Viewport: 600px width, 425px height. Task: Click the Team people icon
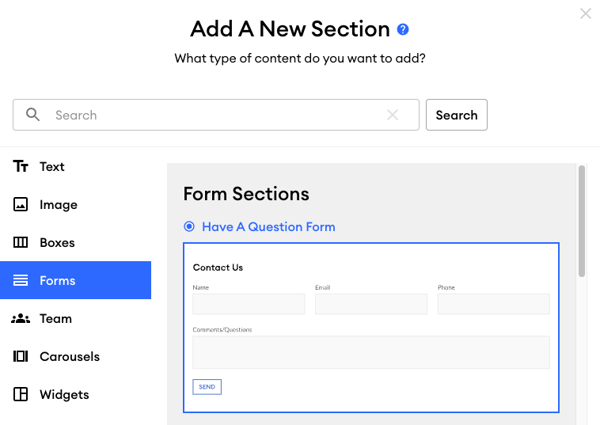pyautogui.click(x=20, y=318)
